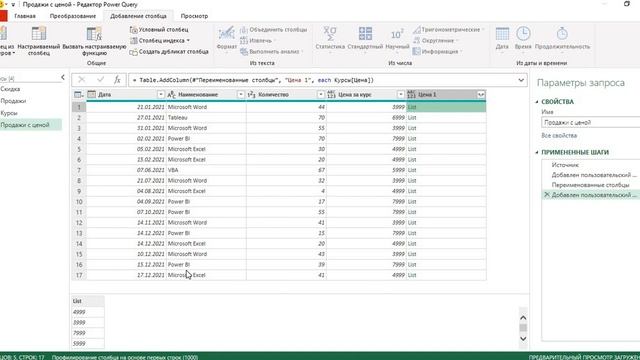Click the query name field Продажи с ценой
The height and width of the screenshot is (360, 640).
[x=591, y=122]
